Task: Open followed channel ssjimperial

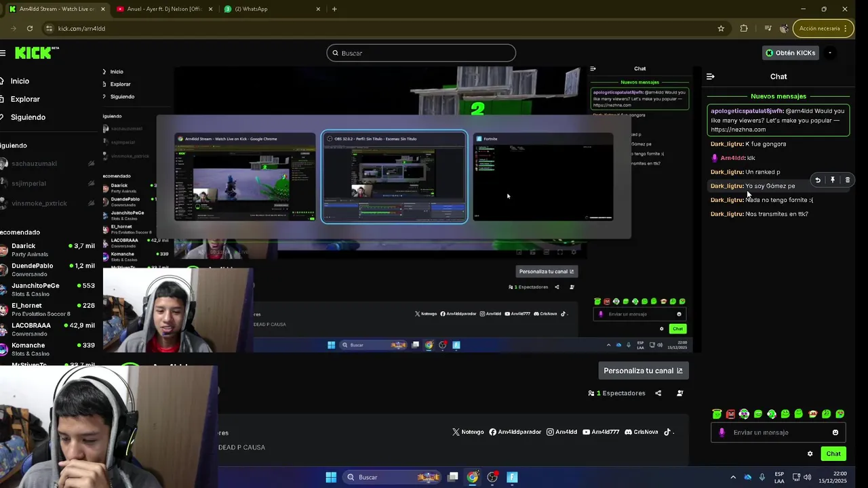Action: pos(49,183)
